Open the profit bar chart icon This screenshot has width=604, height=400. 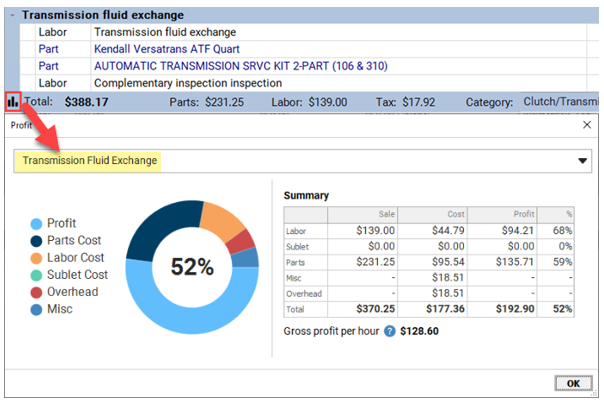point(13,102)
